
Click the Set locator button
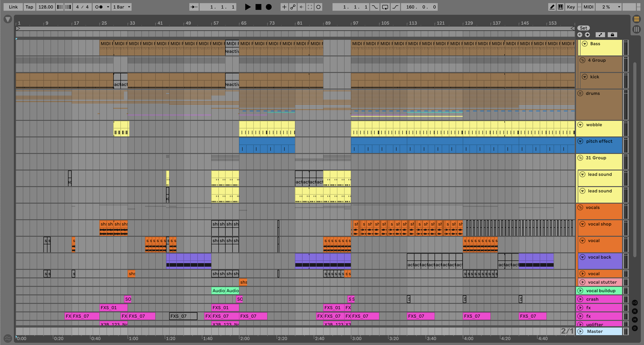click(x=583, y=28)
